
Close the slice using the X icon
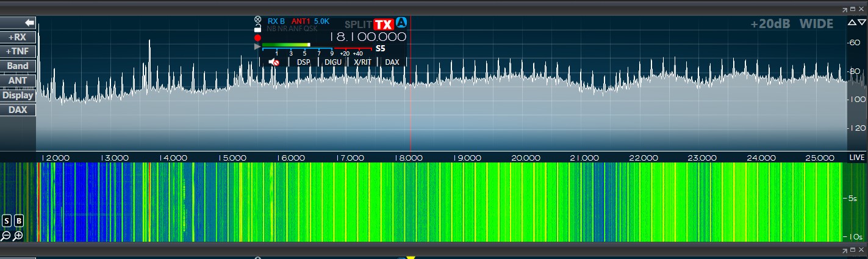257,20
